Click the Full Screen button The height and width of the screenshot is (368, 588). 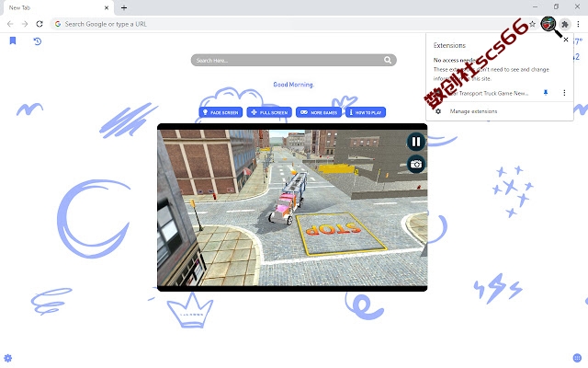[x=269, y=112]
